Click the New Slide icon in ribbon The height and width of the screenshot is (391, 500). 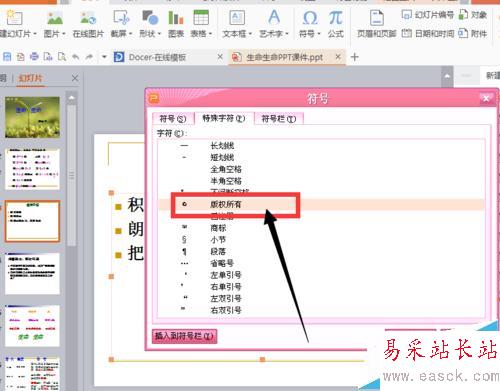(x=14, y=18)
